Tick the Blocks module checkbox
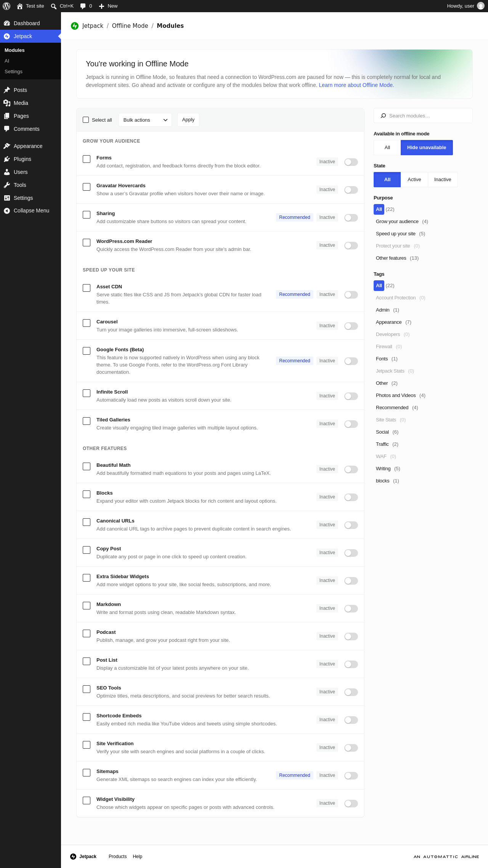Screen dimensions: 488x868 click(87, 494)
